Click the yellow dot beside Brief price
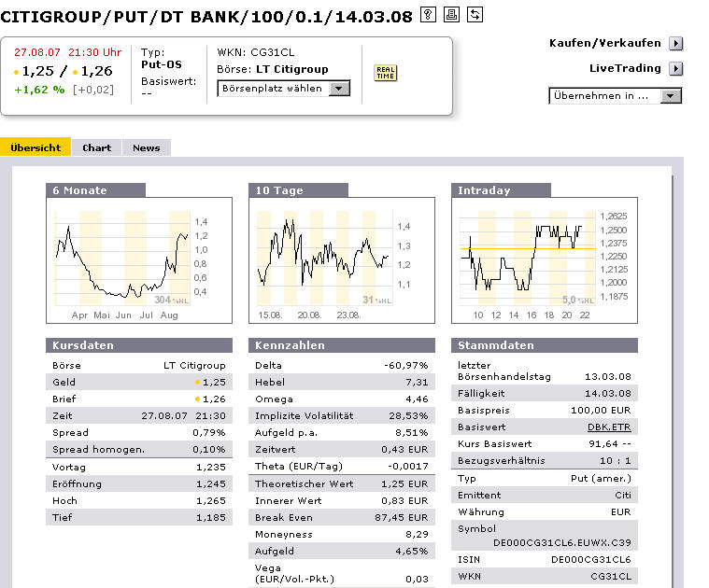Viewport: 709px width, 588px height. 197,399
